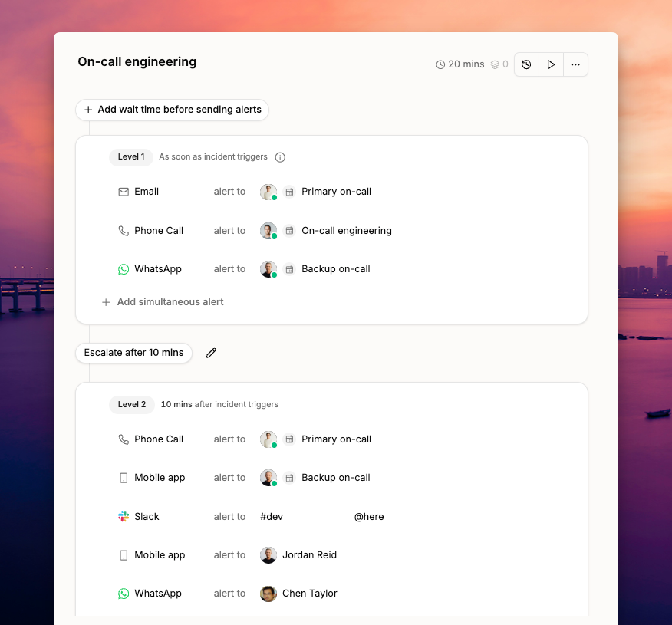Click calendar icon beside Backup on-call in Level 1
The height and width of the screenshot is (625, 672).
[290, 269]
